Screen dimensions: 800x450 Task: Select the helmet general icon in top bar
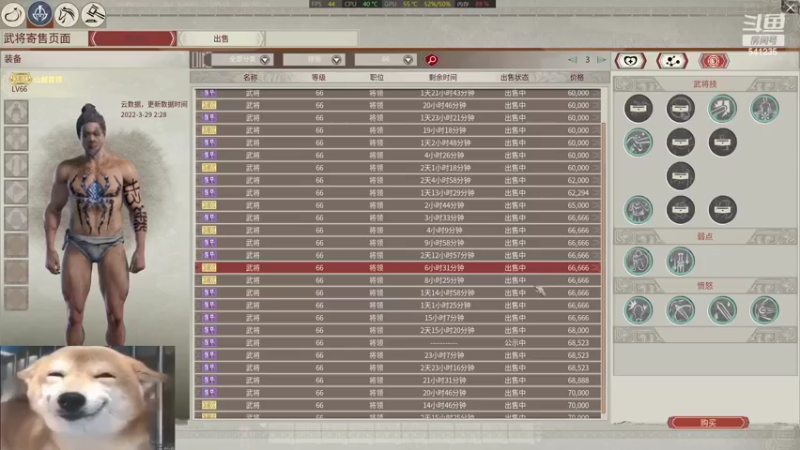[40, 14]
